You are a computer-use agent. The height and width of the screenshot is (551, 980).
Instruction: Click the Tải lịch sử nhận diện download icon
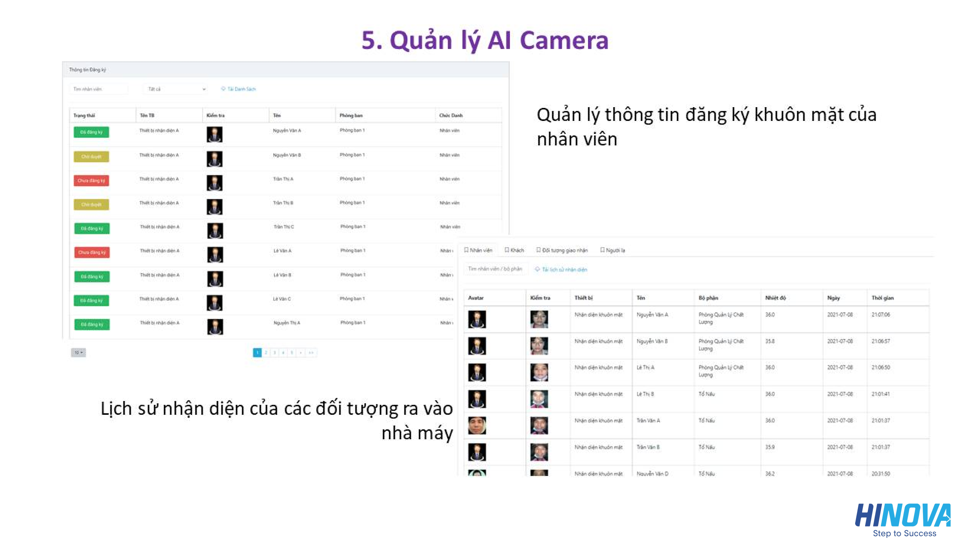[x=537, y=269]
